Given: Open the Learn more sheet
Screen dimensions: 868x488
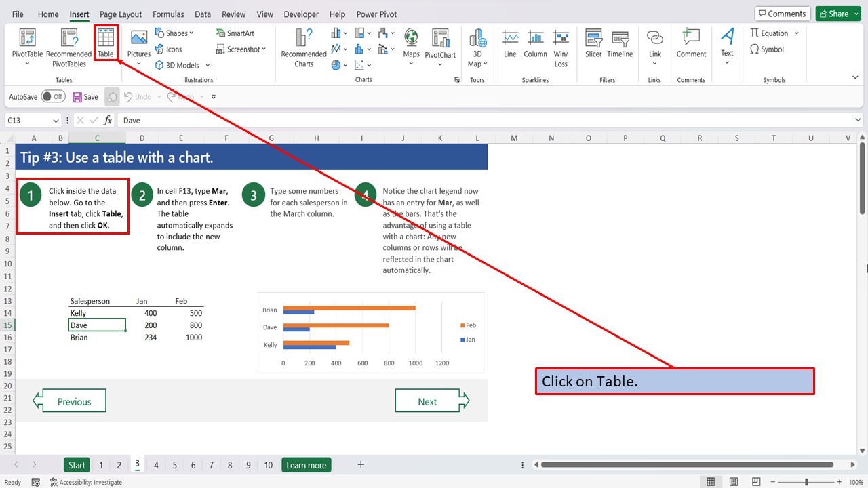Looking at the screenshot, I should pos(306,465).
